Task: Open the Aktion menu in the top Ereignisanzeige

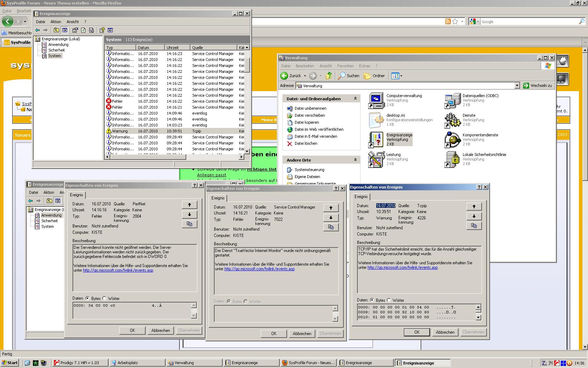Action: (56, 22)
